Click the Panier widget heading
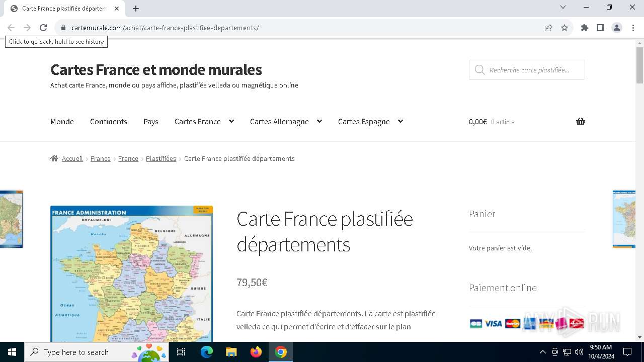The width and height of the screenshot is (644, 362). tap(482, 214)
